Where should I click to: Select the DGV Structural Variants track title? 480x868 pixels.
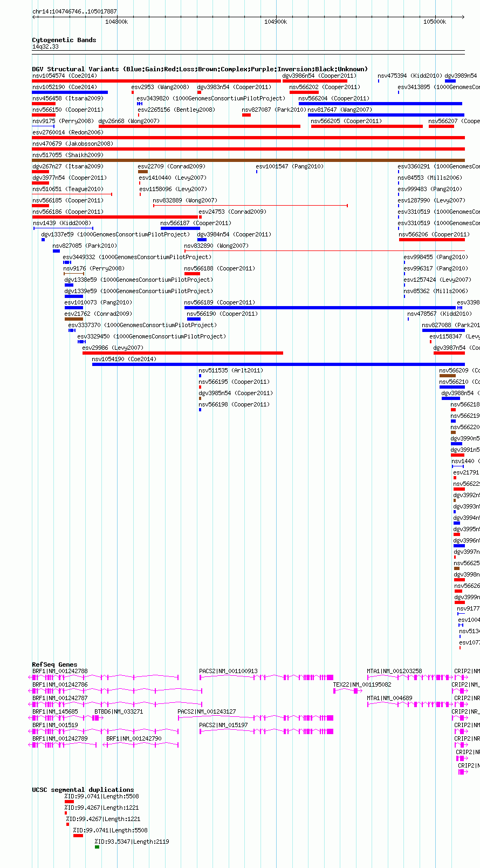(200, 69)
